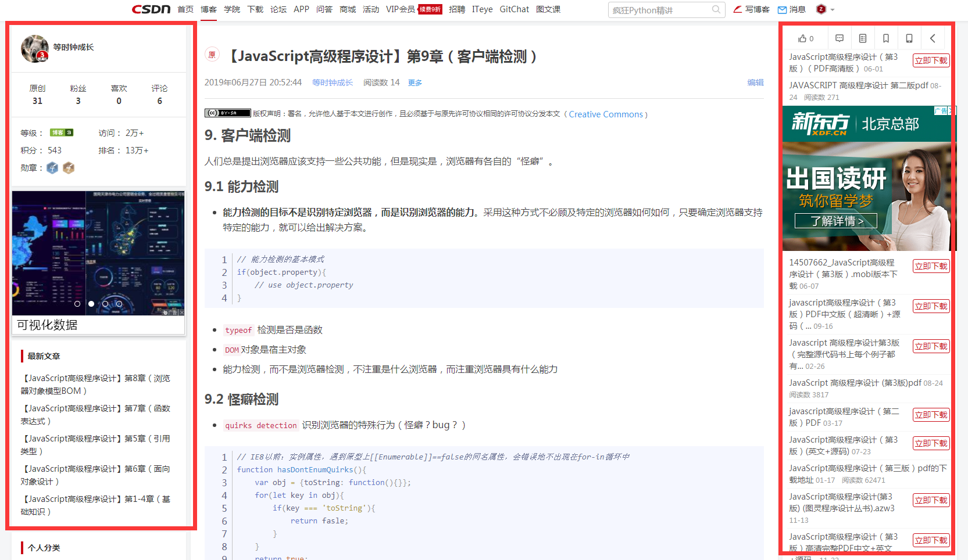Show the article table of contents icon
Screen dimensions: 968x560
click(x=862, y=38)
